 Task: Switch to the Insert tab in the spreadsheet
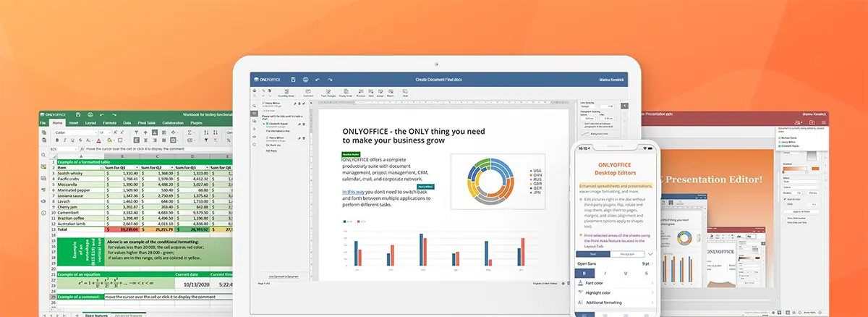click(x=74, y=123)
